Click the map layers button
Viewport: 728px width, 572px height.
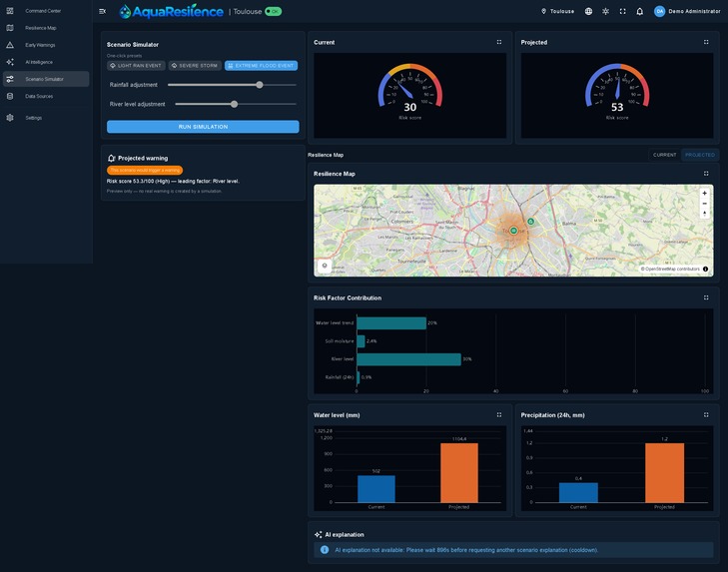(325, 267)
